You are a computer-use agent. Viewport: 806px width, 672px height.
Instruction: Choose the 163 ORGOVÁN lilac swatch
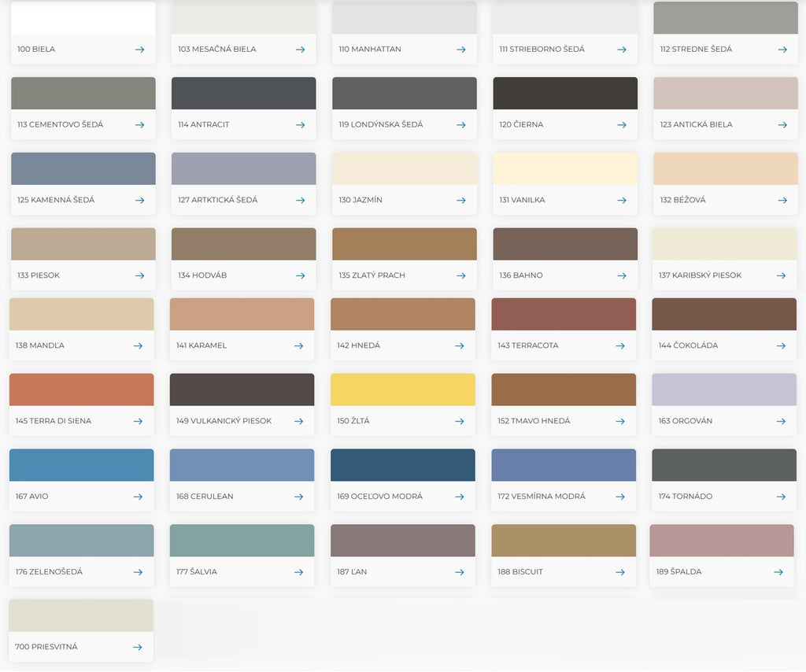[723, 390]
